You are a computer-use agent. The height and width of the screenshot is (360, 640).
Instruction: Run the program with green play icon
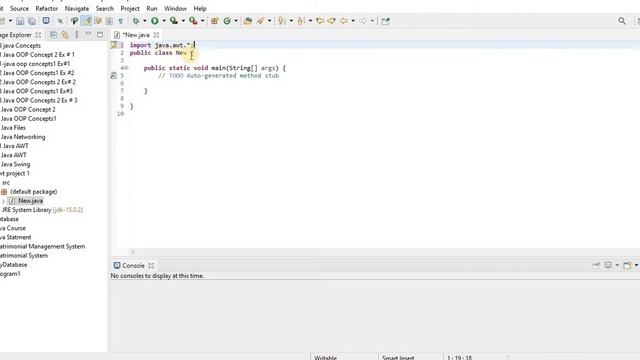(155, 21)
